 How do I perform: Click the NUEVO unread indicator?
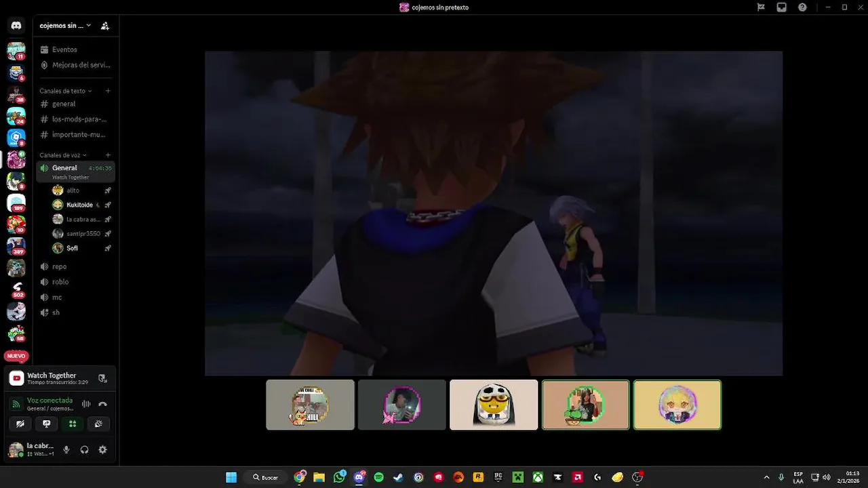point(16,356)
